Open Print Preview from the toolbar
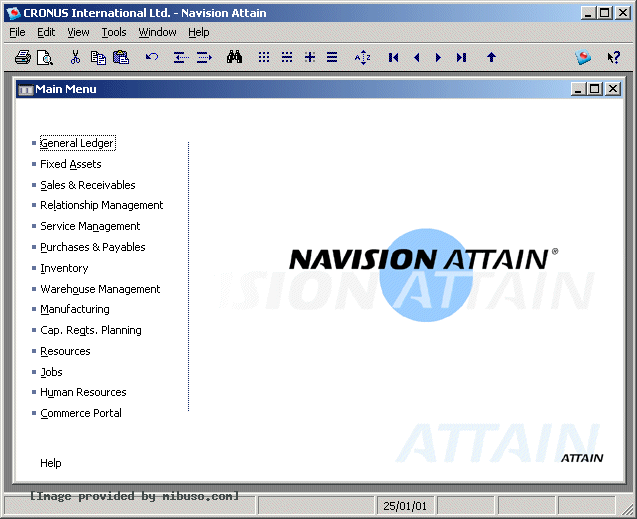Screen dimensions: 637x519 click(45, 57)
